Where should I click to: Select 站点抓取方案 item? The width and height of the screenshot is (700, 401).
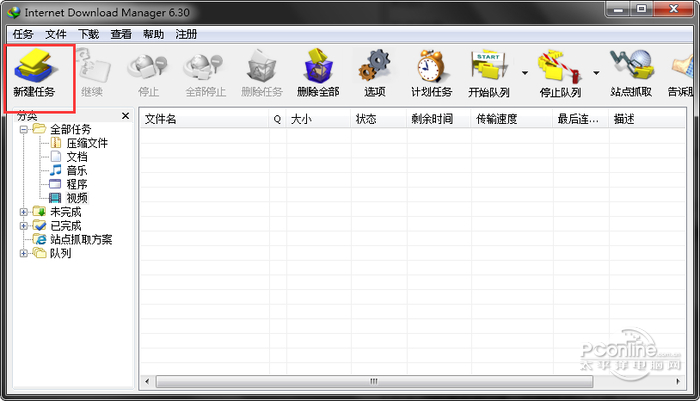(x=81, y=239)
